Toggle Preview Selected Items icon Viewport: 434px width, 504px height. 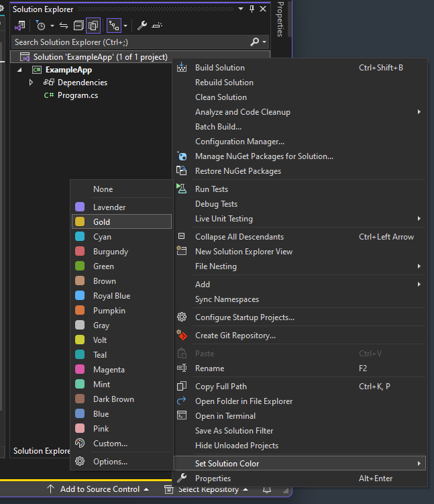(157, 26)
